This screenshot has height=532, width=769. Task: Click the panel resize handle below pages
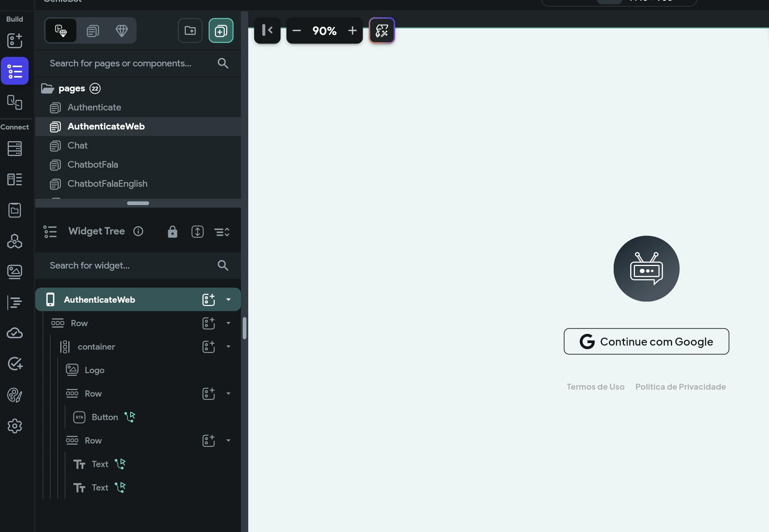tap(138, 203)
